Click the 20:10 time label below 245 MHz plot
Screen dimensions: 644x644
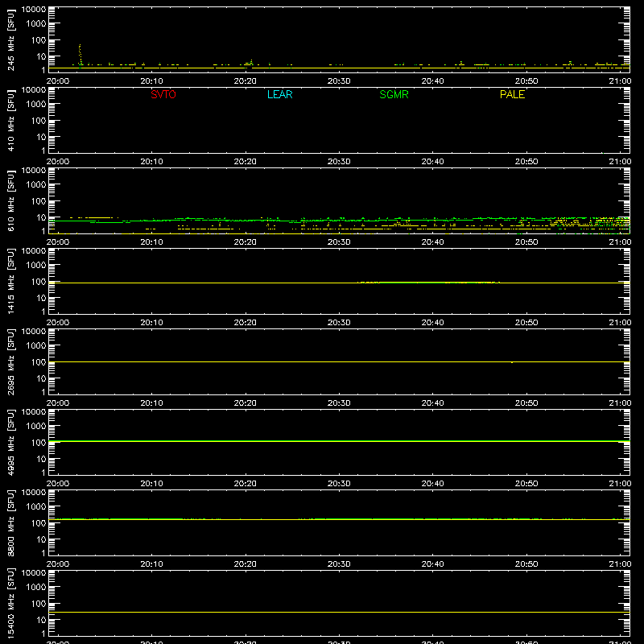tap(151, 81)
